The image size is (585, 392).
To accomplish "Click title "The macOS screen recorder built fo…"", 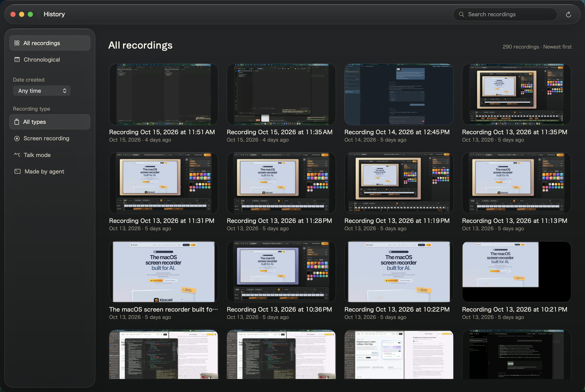I will pyautogui.click(x=163, y=309).
